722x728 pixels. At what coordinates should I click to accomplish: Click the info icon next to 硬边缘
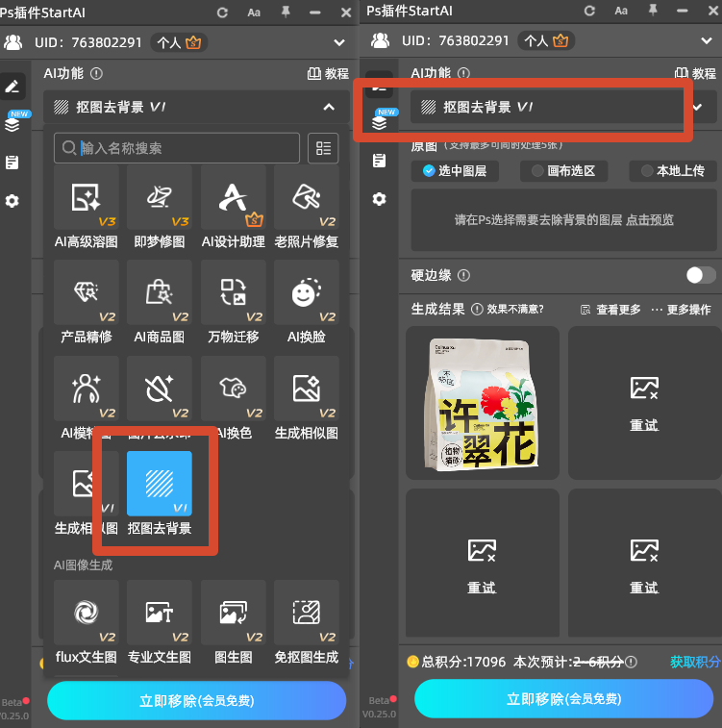pyautogui.click(x=463, y=275)
